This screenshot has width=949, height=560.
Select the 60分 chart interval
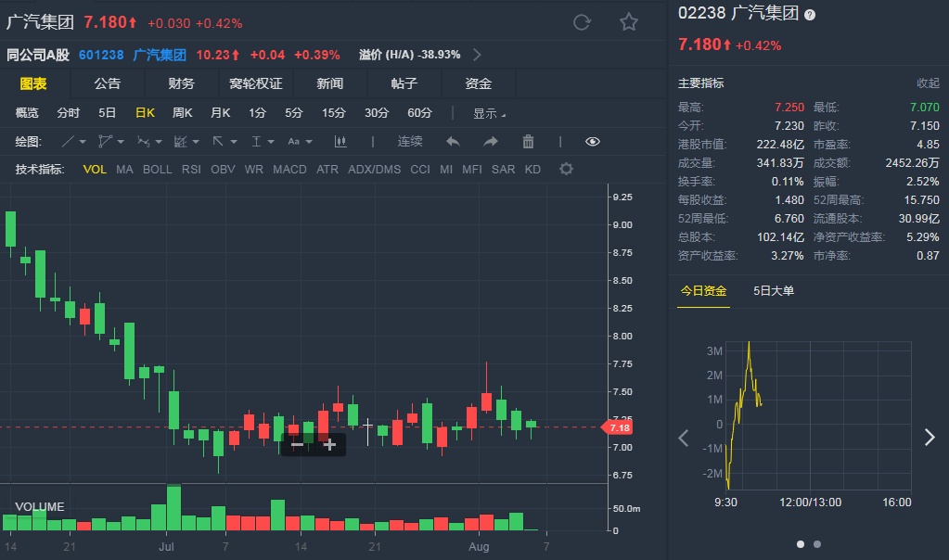tap(419, 113)
